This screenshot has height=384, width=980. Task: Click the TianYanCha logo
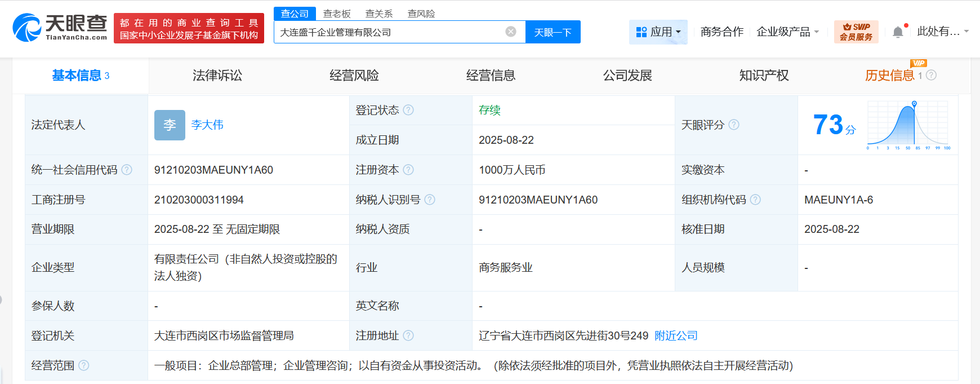60,28
